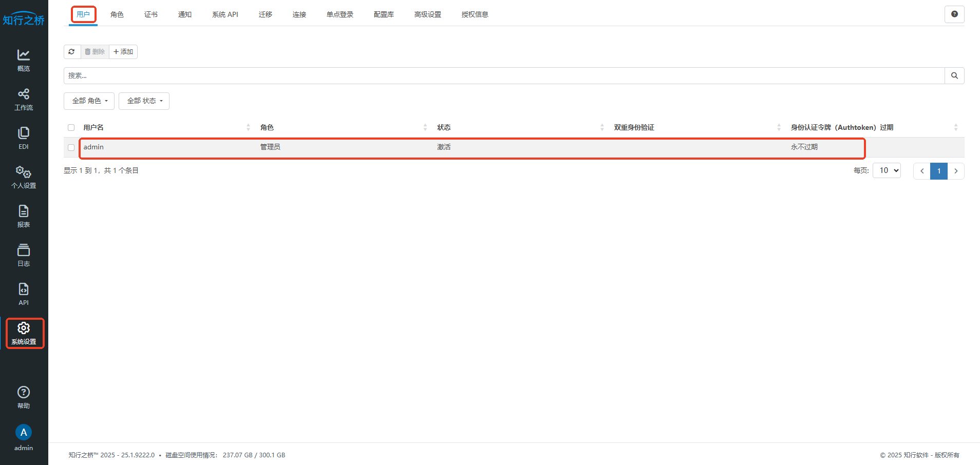This screenshot has height=465, width=980.
Task: Check the admin user row checkbox
Action: (71, 148)
